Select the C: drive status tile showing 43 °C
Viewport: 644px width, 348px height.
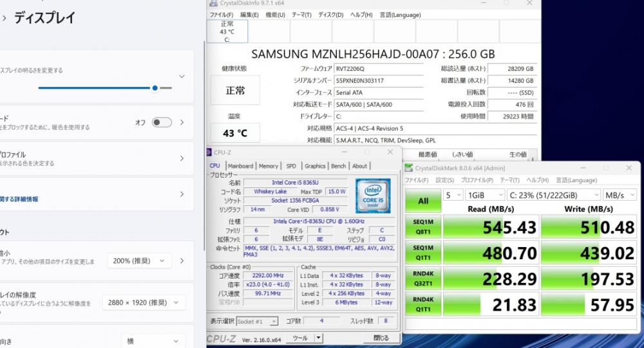pos(227,31)
